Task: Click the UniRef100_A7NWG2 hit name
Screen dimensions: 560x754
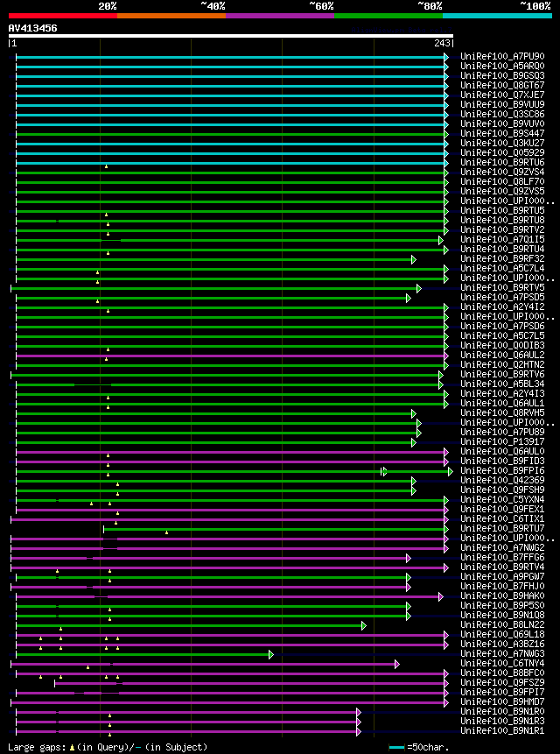Action: pos(502,547)
